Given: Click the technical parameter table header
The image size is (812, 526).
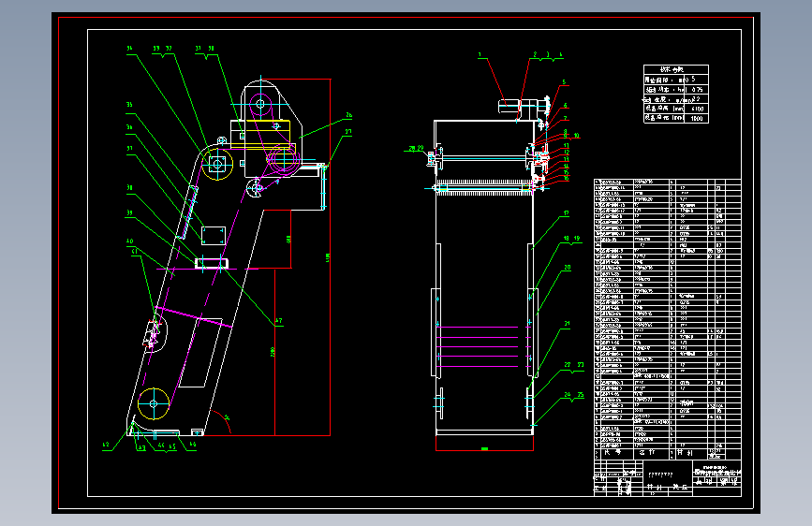Looking at the screenshot, I should [676, 70].
